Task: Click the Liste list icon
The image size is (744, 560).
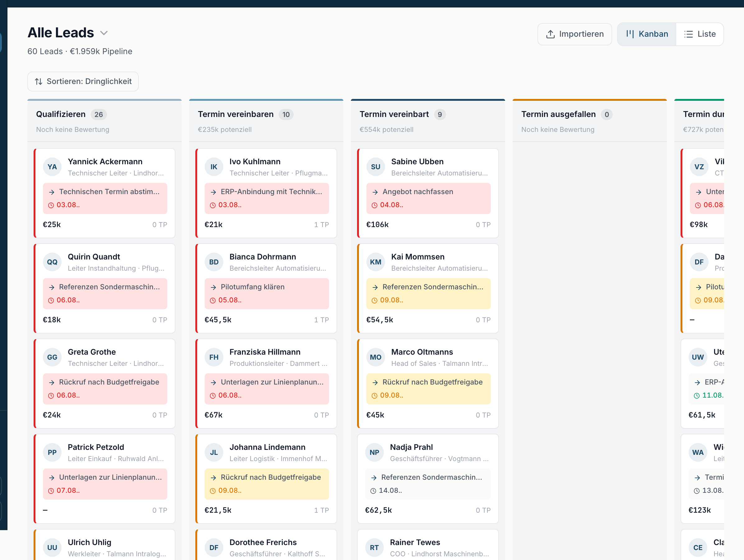Action: pos(689,34)
